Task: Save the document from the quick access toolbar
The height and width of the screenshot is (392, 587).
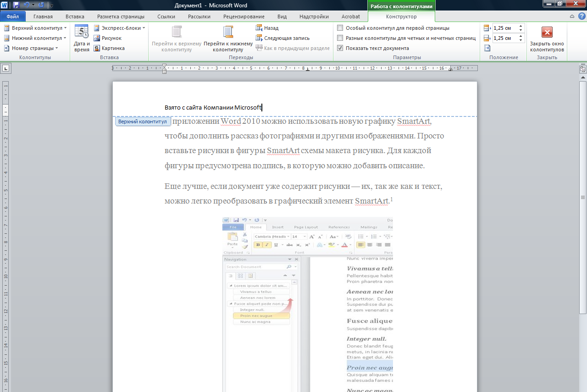Action: point(17,5)
